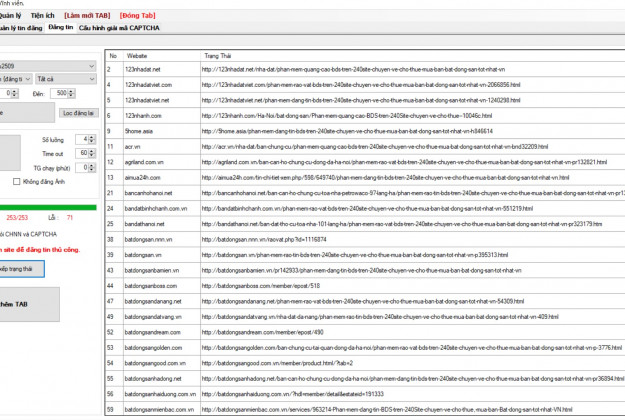Select the bancanhohanoi.net row

(365, 193)
